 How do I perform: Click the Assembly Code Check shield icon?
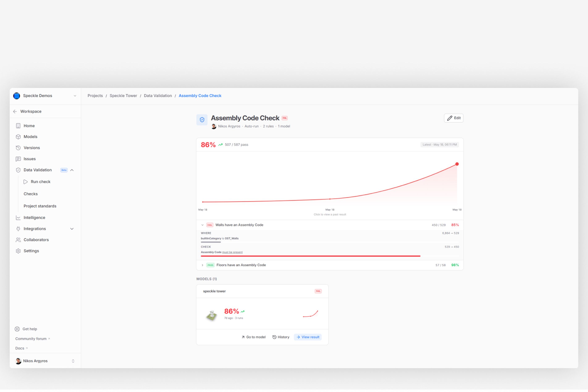pos(202,120)
